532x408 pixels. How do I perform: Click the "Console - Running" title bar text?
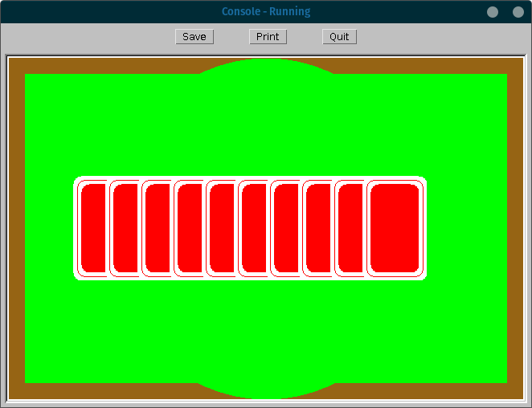[x=266, y=12]
